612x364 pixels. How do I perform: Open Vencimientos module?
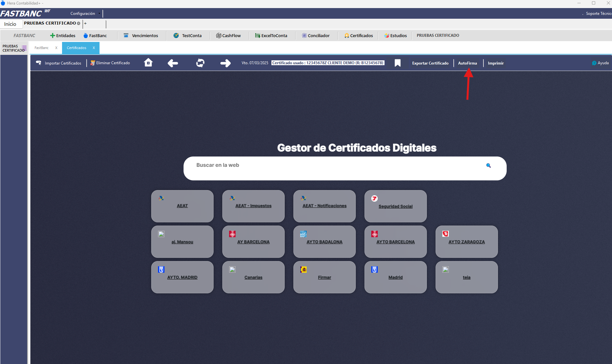(x=141, y=35)
